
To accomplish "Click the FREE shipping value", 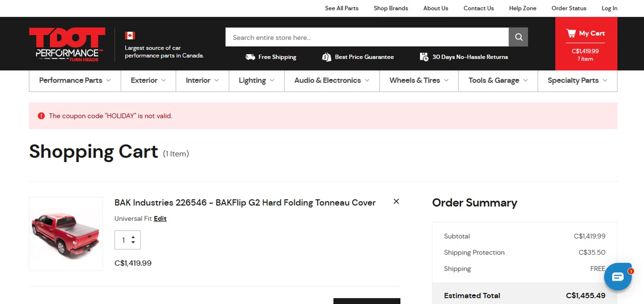I will pyautogui.click(x=598, y=269).
